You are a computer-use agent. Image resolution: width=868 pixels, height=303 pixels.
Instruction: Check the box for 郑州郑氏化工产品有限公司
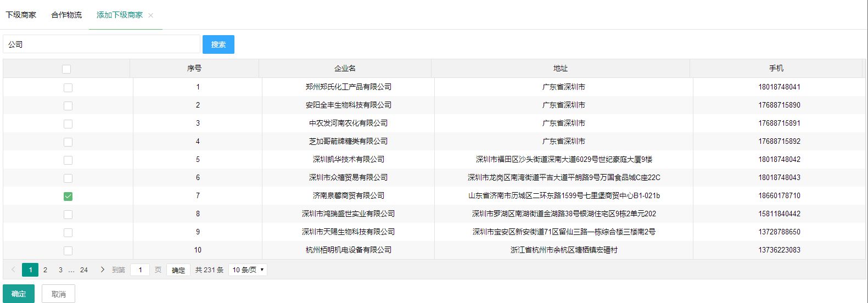[68, 87]
